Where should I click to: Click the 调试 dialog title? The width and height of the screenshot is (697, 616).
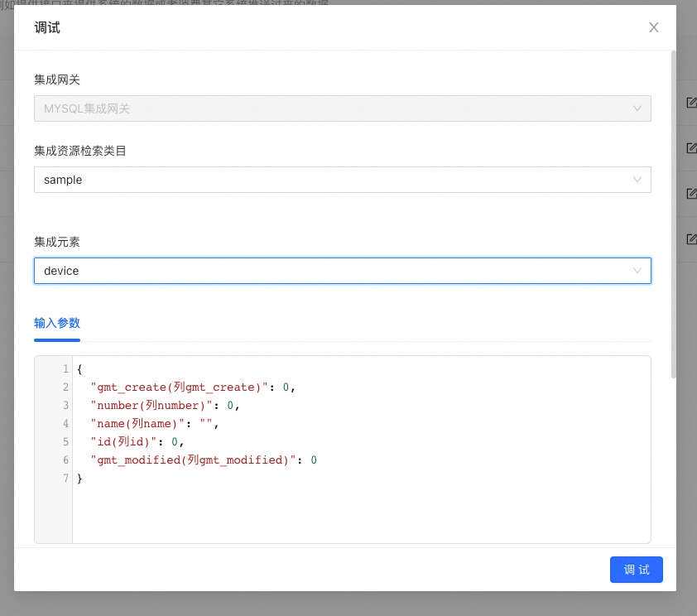click(47, 27)
